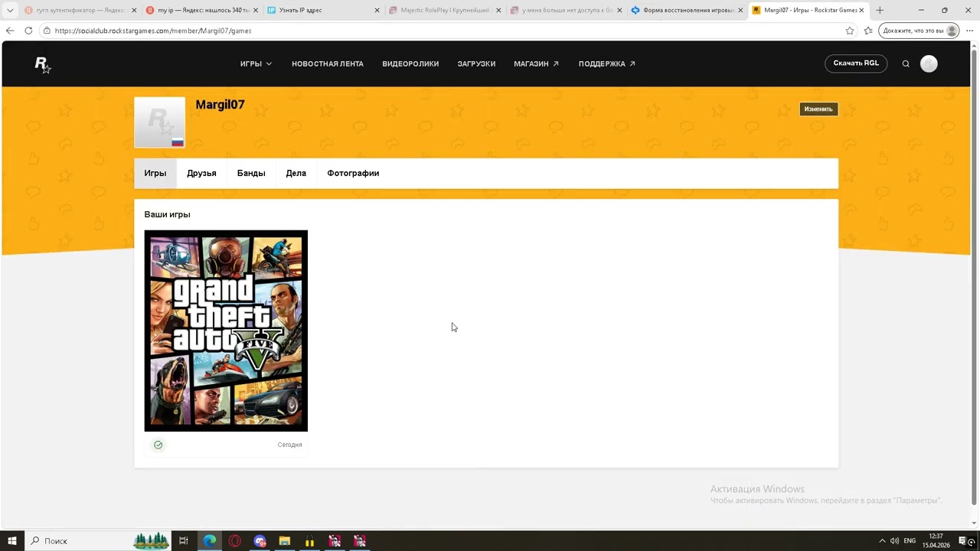Show hidden system tray icons chevron
This screenshot has height=551, width=980.
point(882,541)
